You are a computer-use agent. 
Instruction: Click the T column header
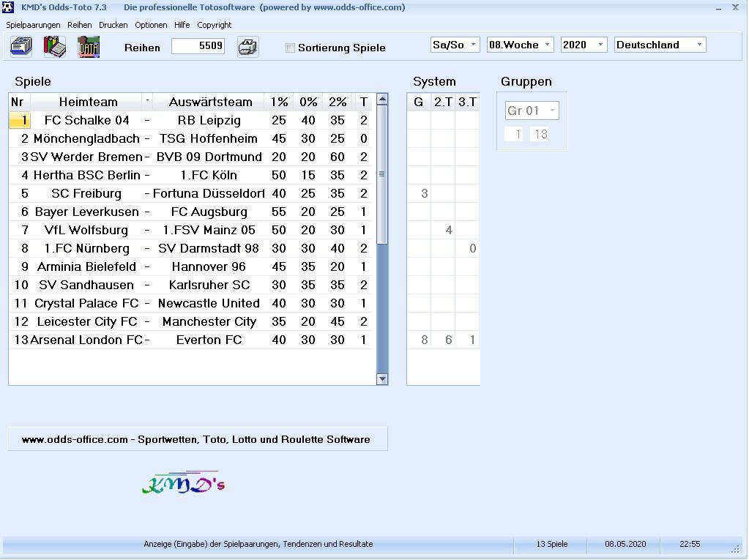pos(363,102)
